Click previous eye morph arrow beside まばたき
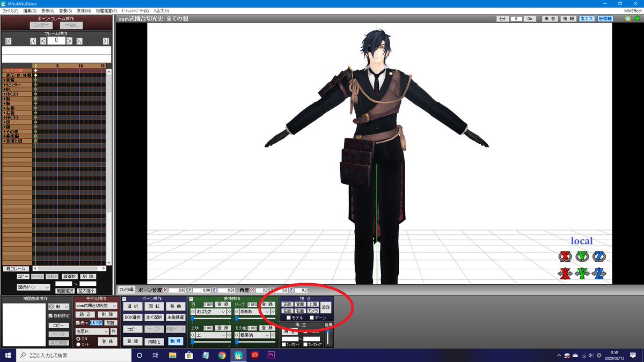Image resolution: width=644 pixels, height=362 pixels. (x=193, y=312)
